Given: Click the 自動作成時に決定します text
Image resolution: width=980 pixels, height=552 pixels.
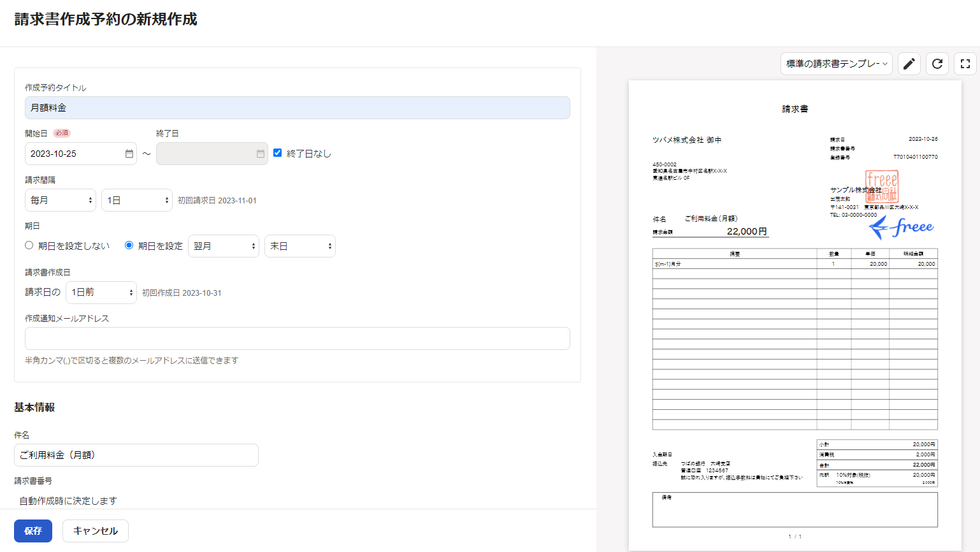Looking at the screenshot, I should 68,501.
